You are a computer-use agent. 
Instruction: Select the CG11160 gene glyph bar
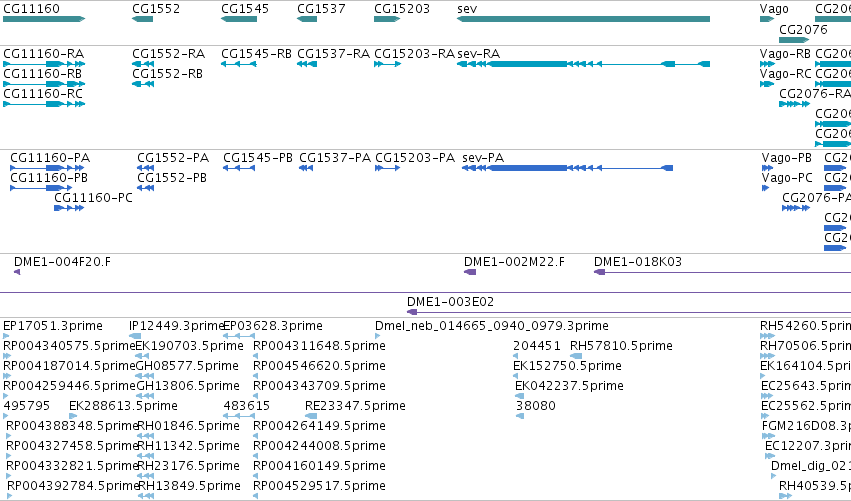(44, 19)
